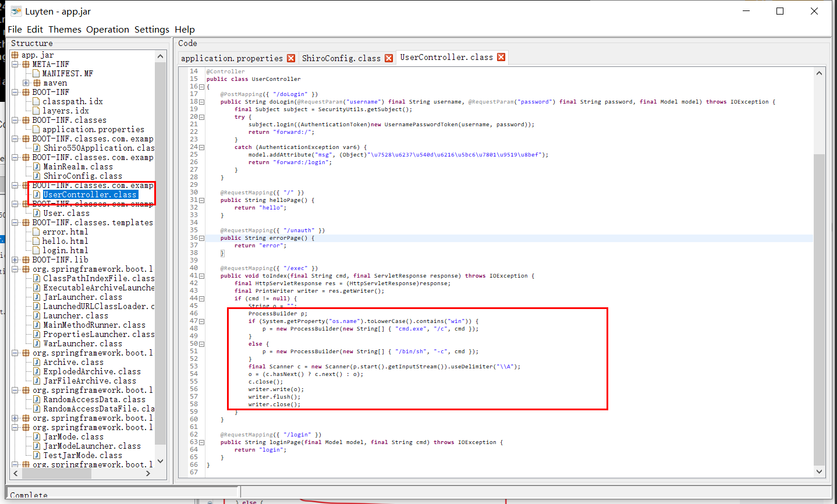Switch to the ShiroConfig.class tab
The height and width of the screenshot is (504, 837).
click(x=341, y=58)
